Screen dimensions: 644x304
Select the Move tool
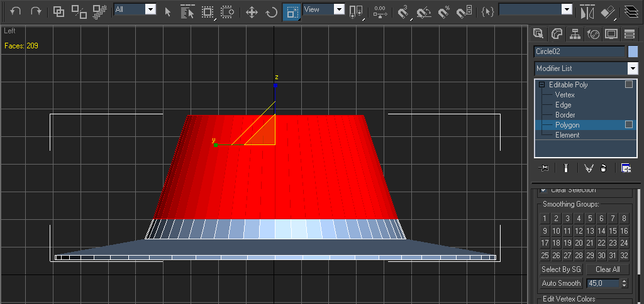pos(252,12)
